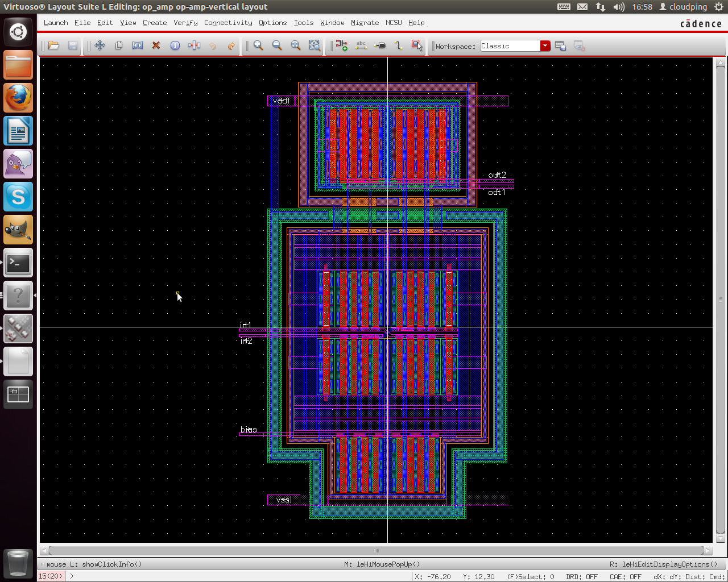728x582 pixels.
Task: Open Firefox from the Ubuntu launcher
Action: click(x=18, y=98)
